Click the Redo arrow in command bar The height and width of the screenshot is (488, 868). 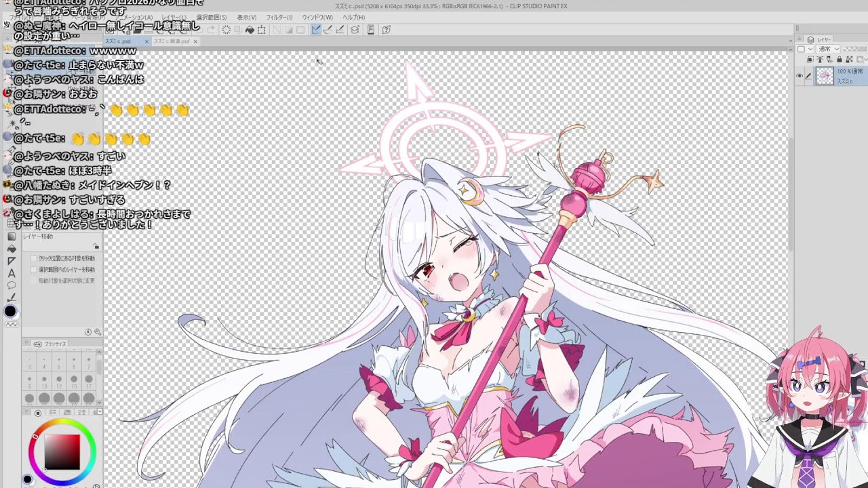211,30
